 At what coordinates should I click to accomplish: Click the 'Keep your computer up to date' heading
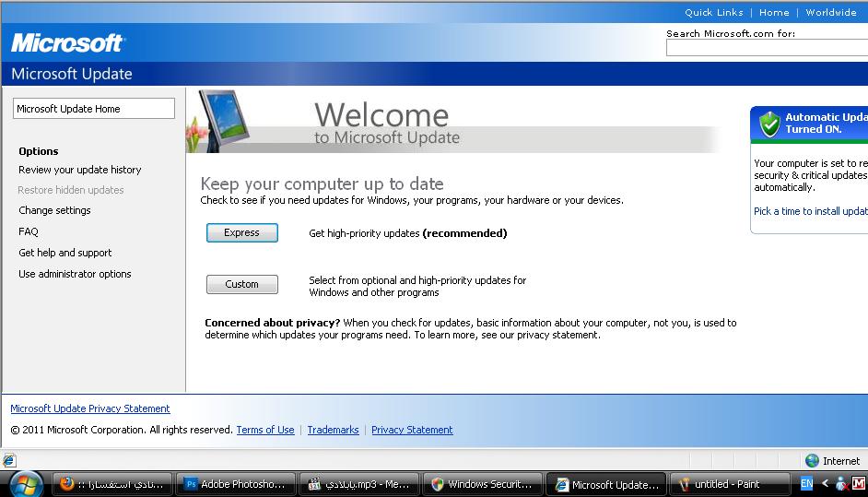323,183
